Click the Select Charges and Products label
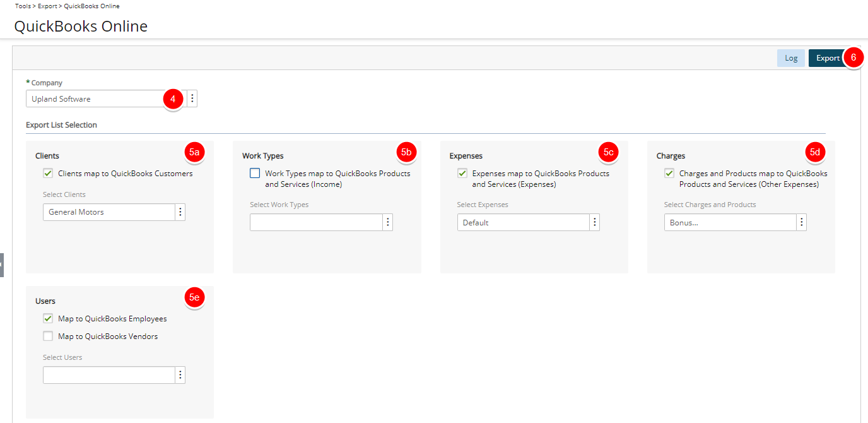 [710, 205]
